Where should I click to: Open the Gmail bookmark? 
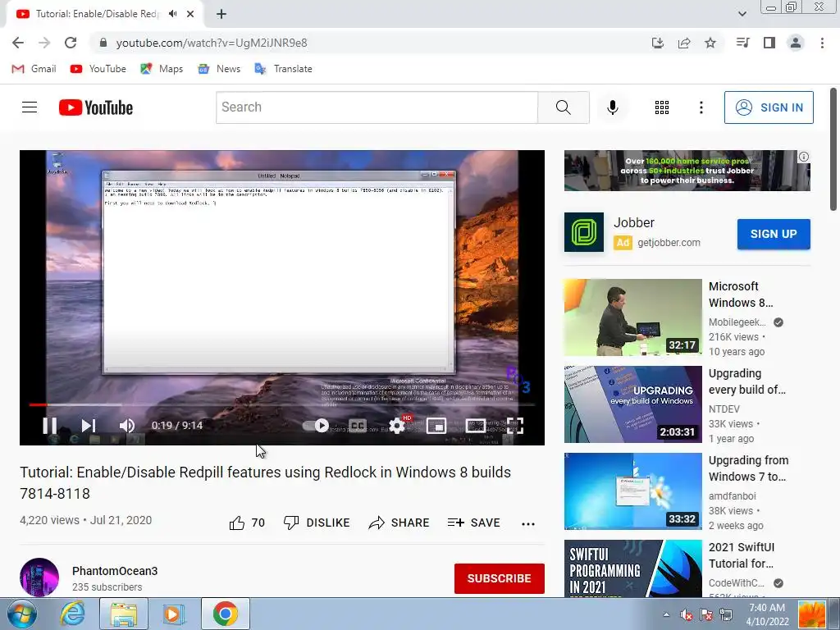[x=34, y=69]
